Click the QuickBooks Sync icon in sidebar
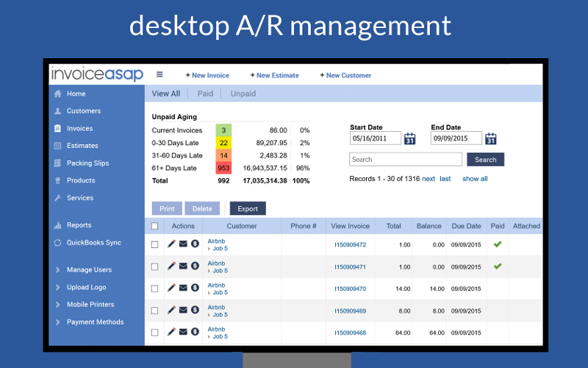 click(58, 243)
